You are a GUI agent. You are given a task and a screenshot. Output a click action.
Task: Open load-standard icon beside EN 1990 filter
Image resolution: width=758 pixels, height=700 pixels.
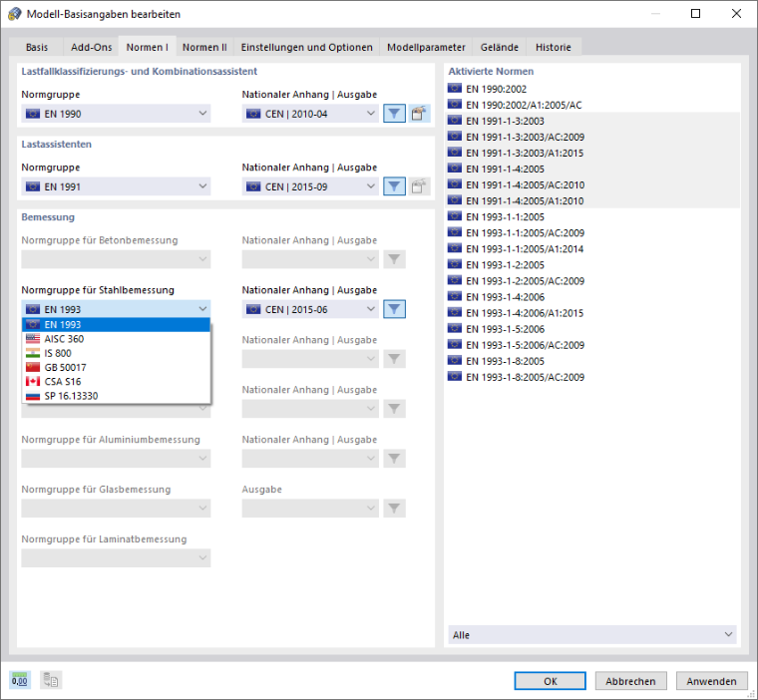[419, 114]
